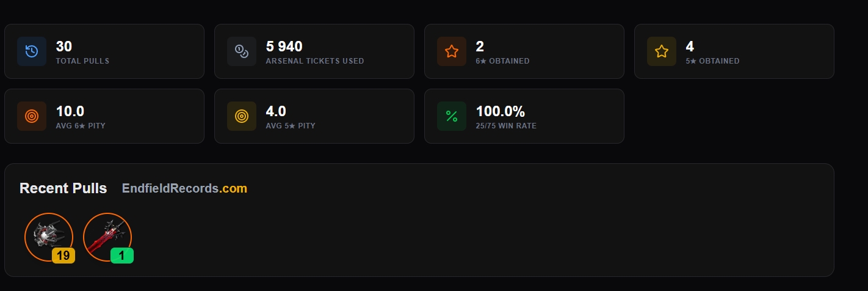Click the orange target icon for Avg 6★ Pity
Screen dimensions: 868x291
pos(32,116)
